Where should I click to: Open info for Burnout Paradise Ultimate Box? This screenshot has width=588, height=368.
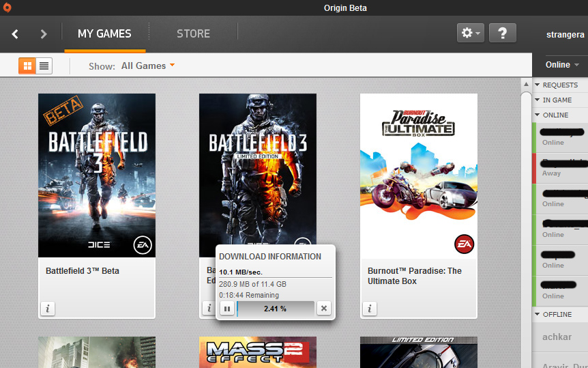(x=369, y=309)
